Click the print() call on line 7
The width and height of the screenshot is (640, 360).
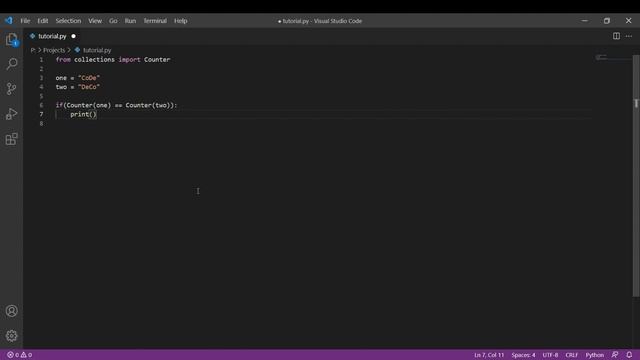(83, 114)
